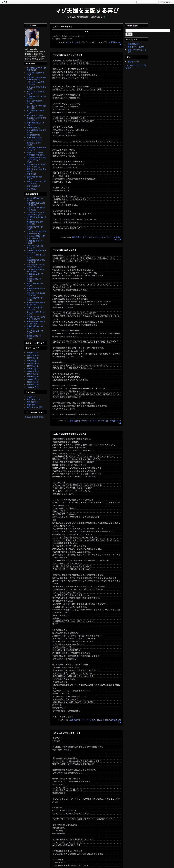Open the 管理者ページ link
Screen dimensions: 174x868
tap(133, 62)
